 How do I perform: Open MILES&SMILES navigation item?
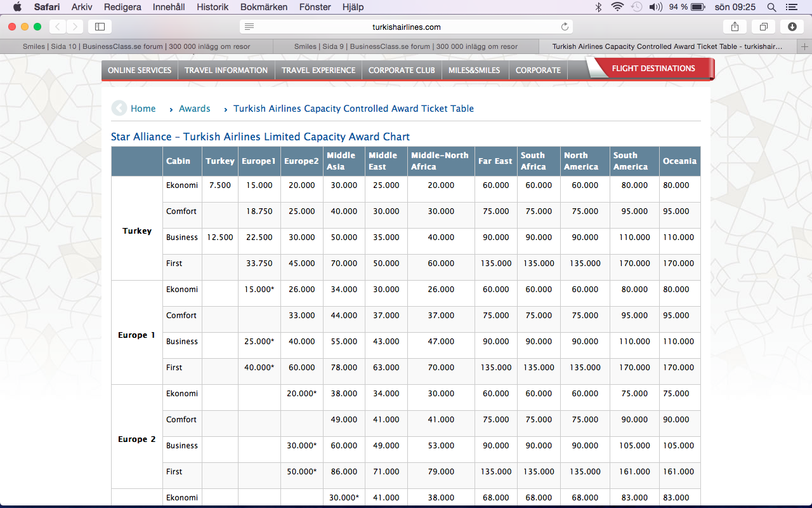click(x=474, y=70)
